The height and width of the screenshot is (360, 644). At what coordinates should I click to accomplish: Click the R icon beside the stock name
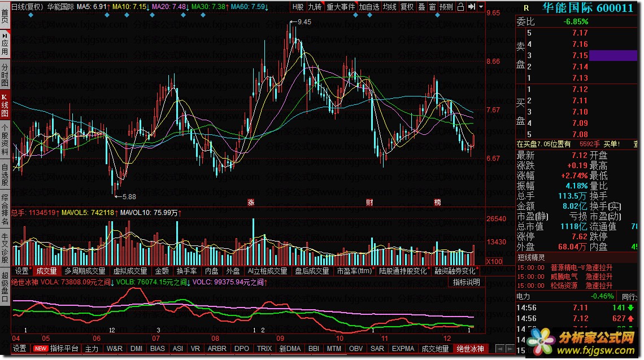click(x=526, y=8)
